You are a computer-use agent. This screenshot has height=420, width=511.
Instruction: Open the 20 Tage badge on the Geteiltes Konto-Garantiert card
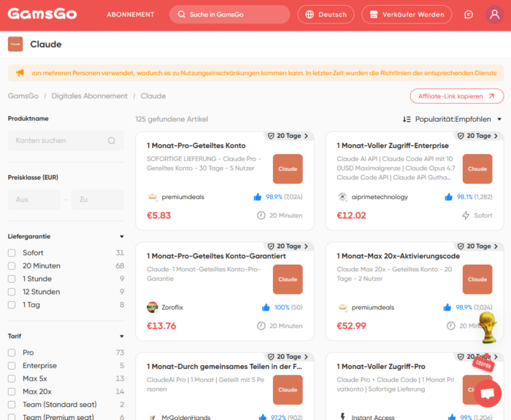[x=288, y=246]
